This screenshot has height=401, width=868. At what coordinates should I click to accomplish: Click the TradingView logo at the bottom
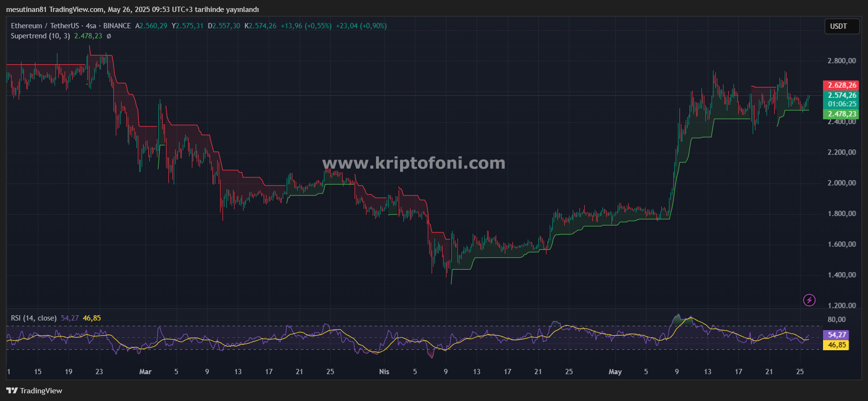coord(34,390)
